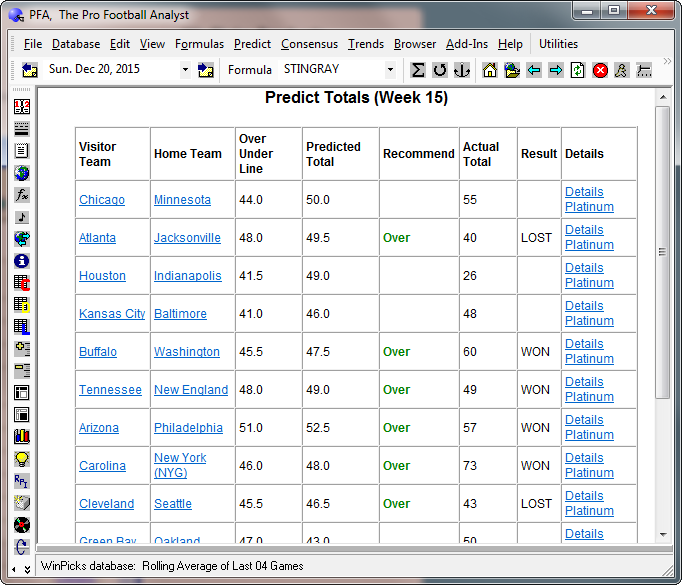The width and height of the screenshot is (682, 585).
Task: Click Over recommendation in Arizona row
Action: click(x=396, y=428)
